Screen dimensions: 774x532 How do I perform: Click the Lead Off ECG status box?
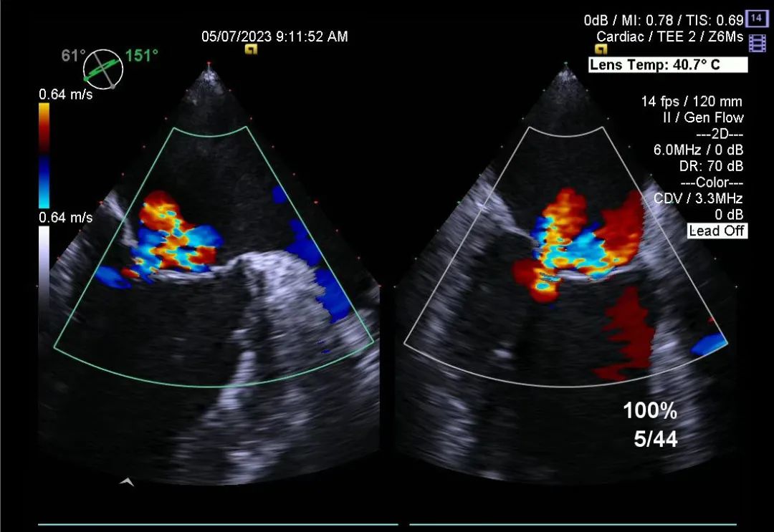(x=717, y=231)
